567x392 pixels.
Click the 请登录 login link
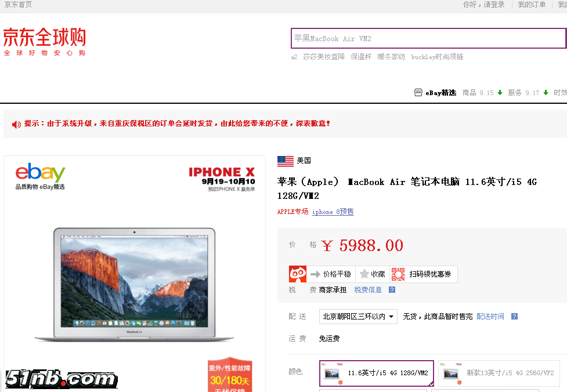coord(494,5)
